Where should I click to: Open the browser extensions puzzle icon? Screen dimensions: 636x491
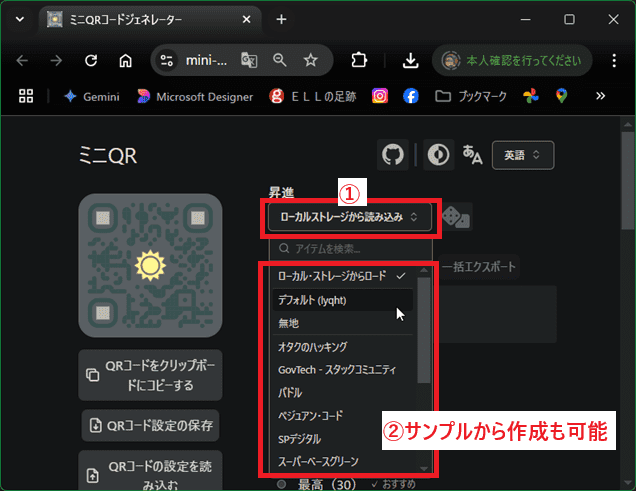pyautogui.click(x=359, y=60)
